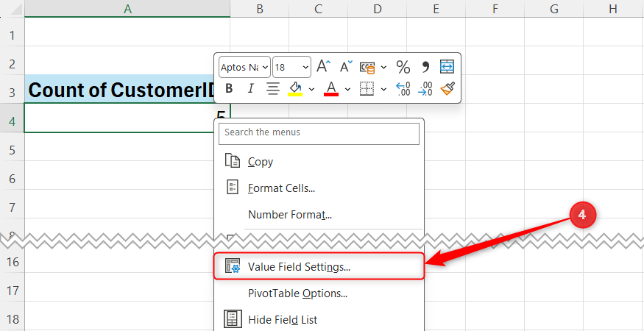Expand fill color palette arrow
Screen dimensions: 644x331
[312, 89]
